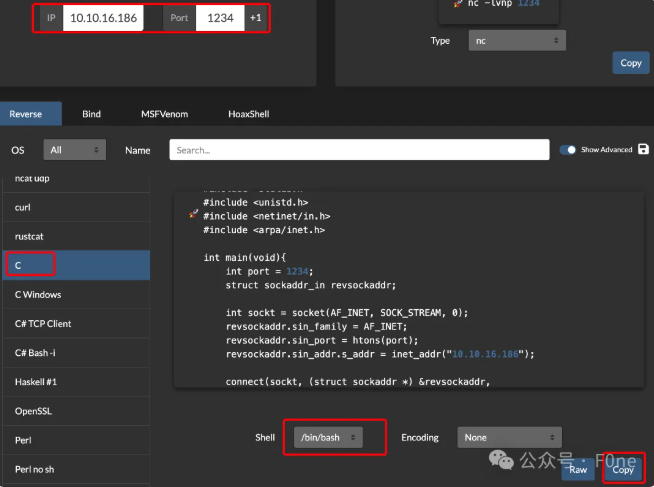This screenshot has height=487, width=654.
Task: Open the Shell dropdown showing /bin/bash
Action: pyautogui.click(x=328, y=437)
